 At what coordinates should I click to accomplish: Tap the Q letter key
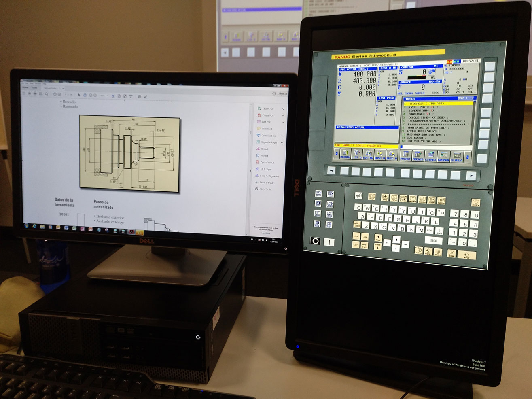[x=358, y=207]
